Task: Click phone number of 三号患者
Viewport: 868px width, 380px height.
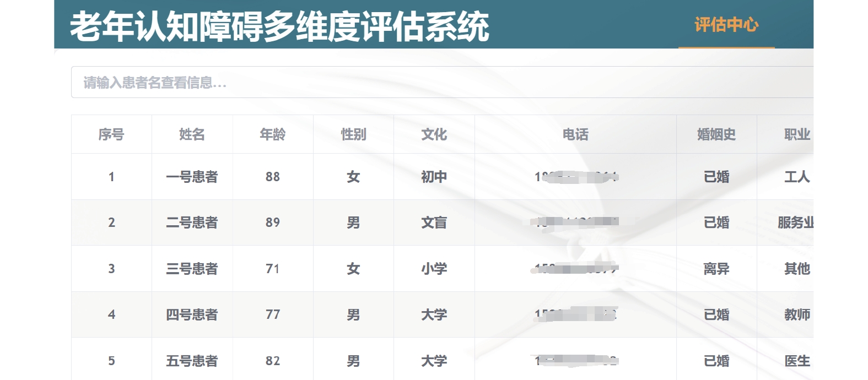Action: (575, 269)
